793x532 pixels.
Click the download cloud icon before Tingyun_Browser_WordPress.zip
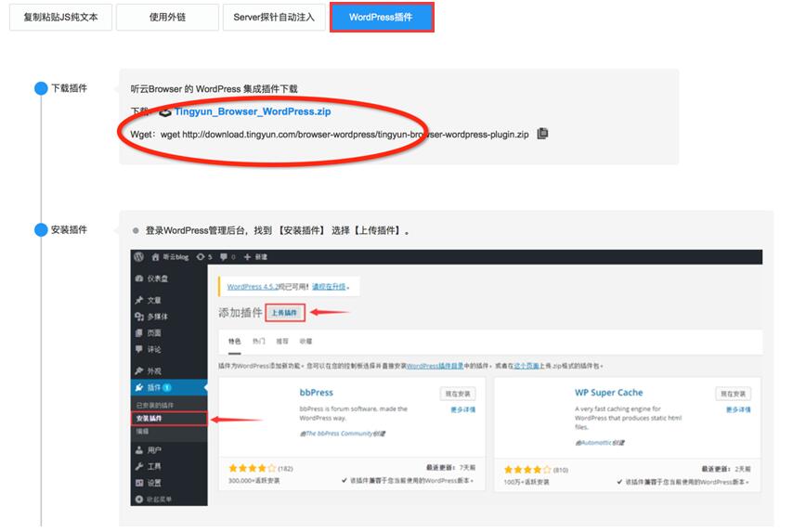coord(165,112)
